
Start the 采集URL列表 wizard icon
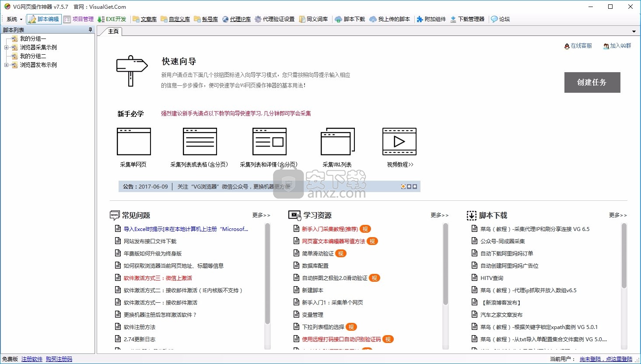click(337, 141)
